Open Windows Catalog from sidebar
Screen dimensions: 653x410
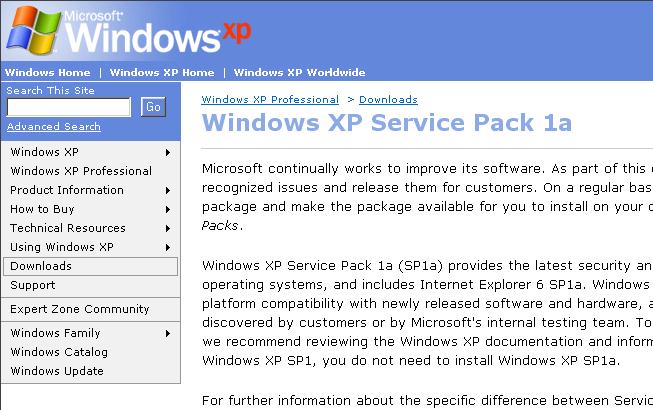(x=59, y=352)
